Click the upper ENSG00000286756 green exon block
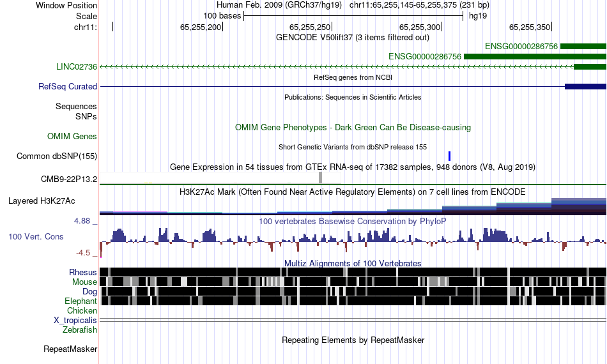The image size is (607, 364). coord(583,47)
